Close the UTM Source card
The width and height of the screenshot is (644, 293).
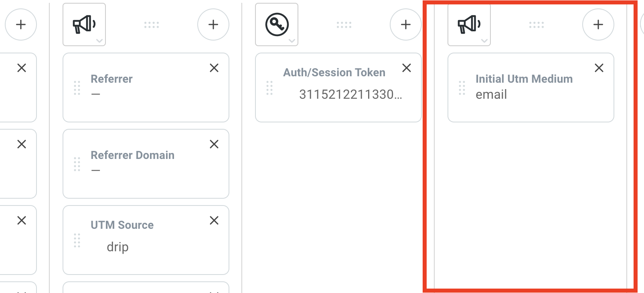[214, 220]
